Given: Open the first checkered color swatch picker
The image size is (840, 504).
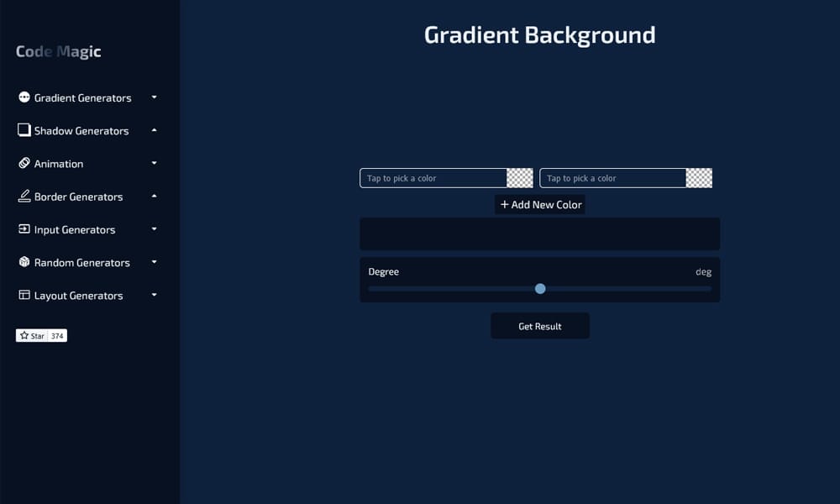Looking at the screenshot, I should click(521, 177).
